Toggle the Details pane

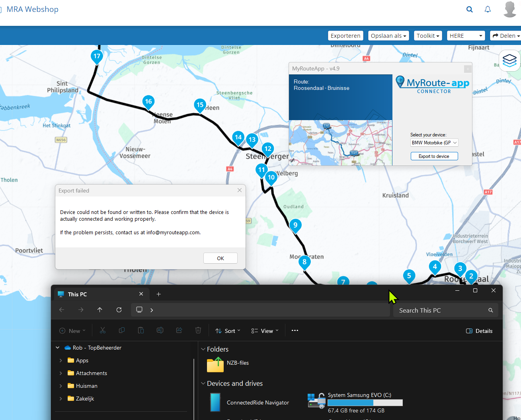tap(479, 331)
